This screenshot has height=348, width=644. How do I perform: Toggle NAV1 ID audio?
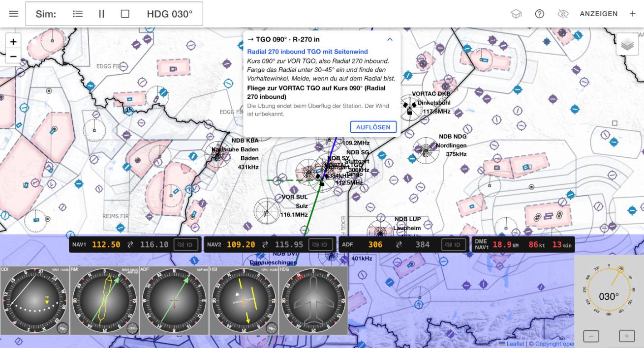click(x=186, y=244)
